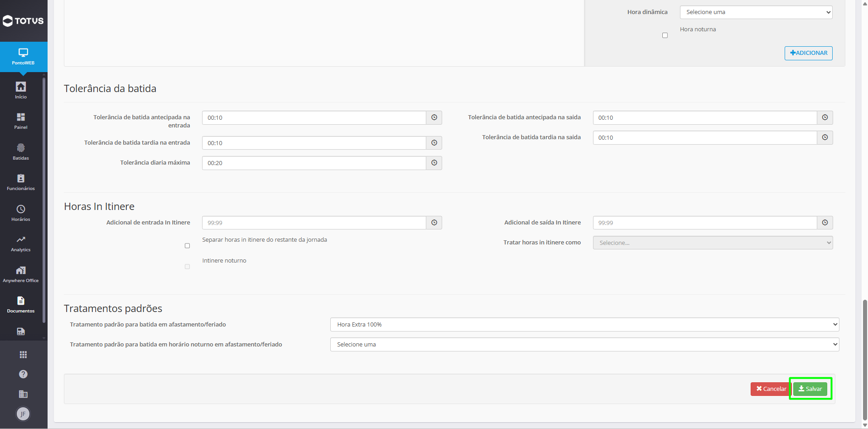Open time picker for tolerância tardia na entrada
Image resolution: width=868 pixels, height=429 pixels.
tap(434, 143)
